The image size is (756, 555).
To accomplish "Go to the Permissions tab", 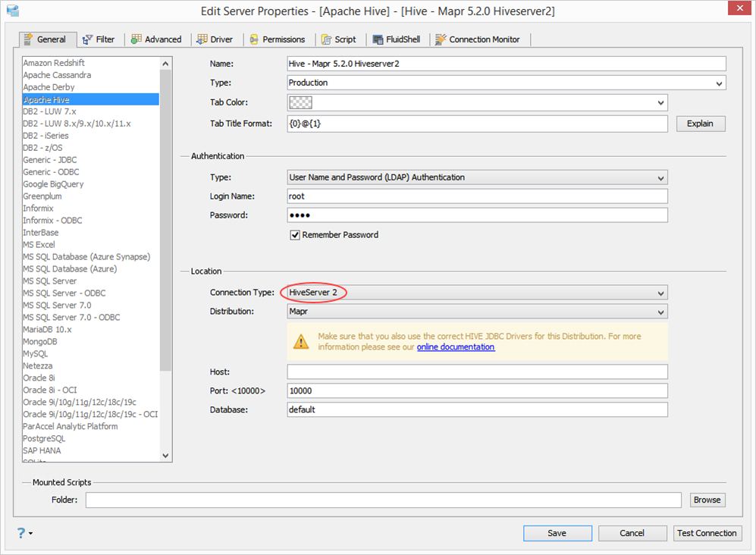I will [278, 39].
